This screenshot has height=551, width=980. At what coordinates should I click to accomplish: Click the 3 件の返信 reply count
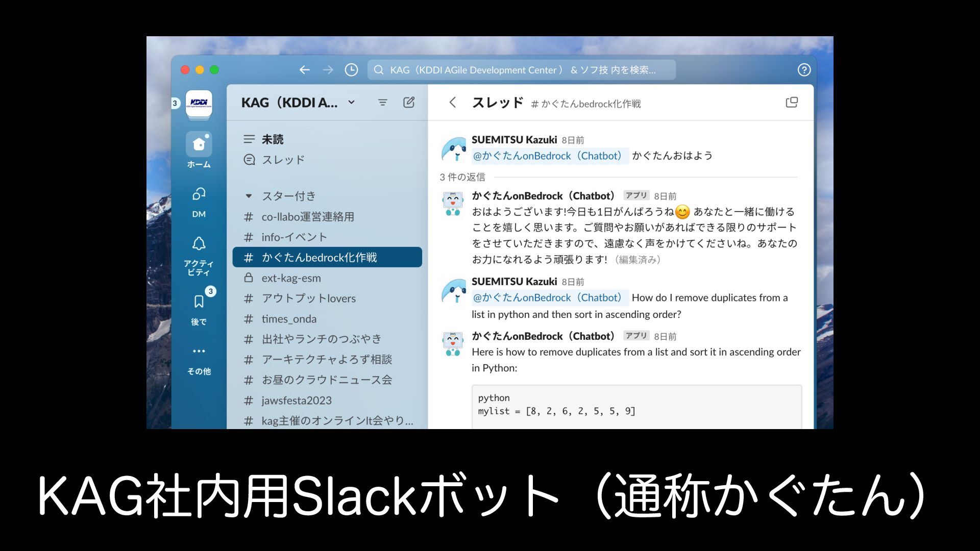point(462,177)
